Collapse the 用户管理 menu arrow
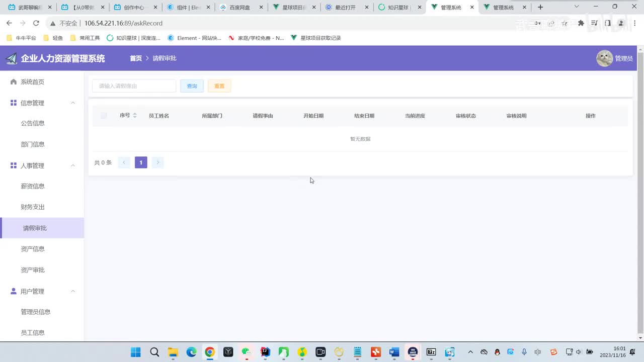 pos(72,291)
